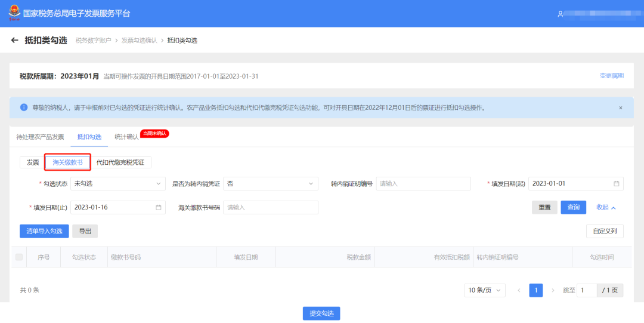Image resolution: width=644 pixels, height=323 pixels.
Task: Click the 提交勾选 button
Action: pos(321,314)
